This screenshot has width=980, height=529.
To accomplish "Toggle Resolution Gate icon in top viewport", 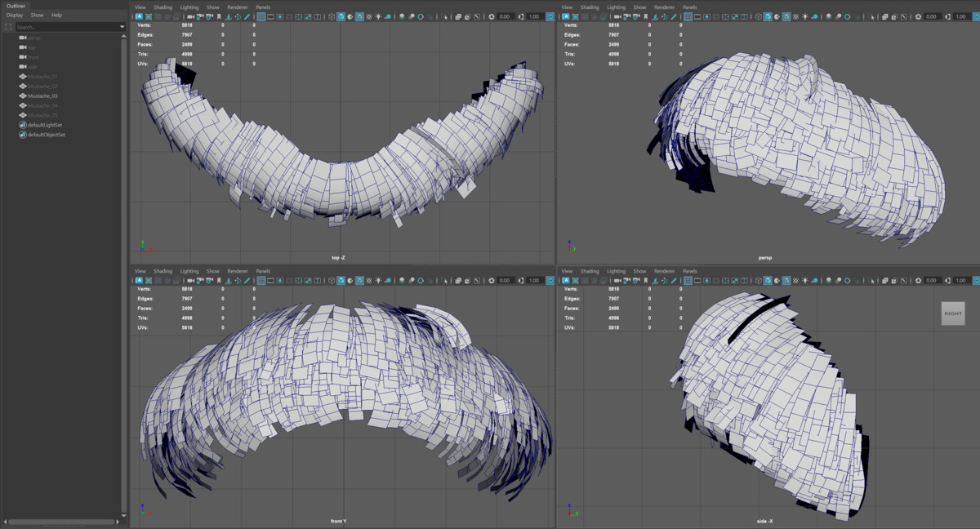I will click(280, 16).
